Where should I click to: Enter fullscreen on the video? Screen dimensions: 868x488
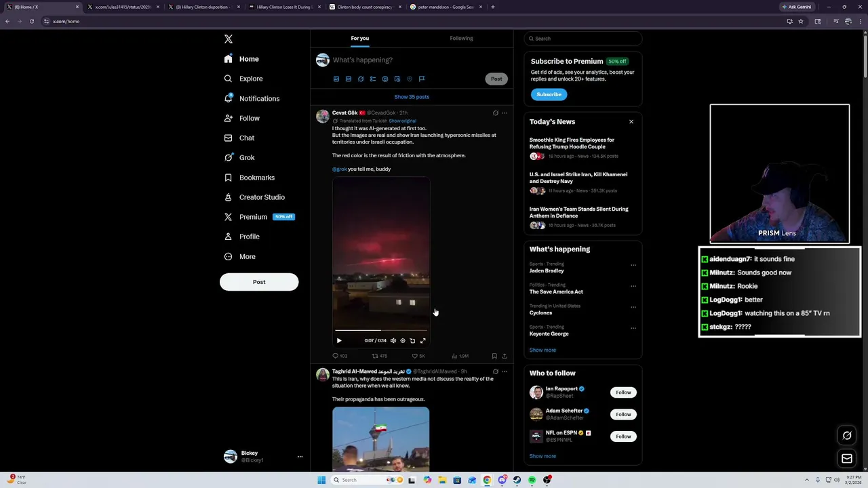coord(422,341)
